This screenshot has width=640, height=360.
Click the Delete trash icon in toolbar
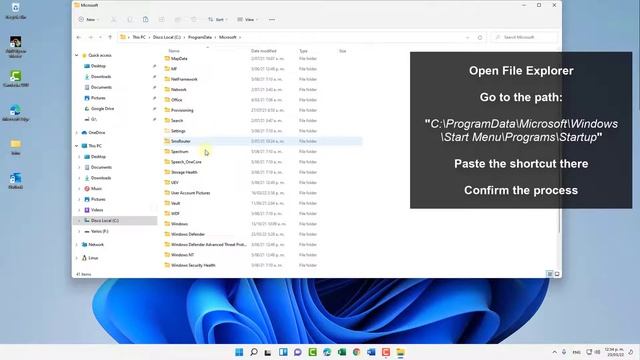(x=194, y=20)
